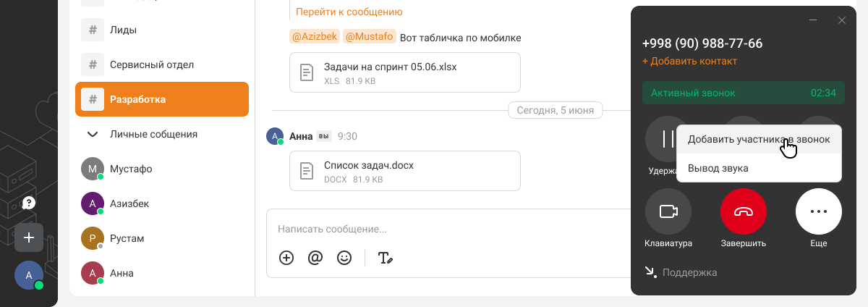Select Вывод звука menu option

[718, 168]
